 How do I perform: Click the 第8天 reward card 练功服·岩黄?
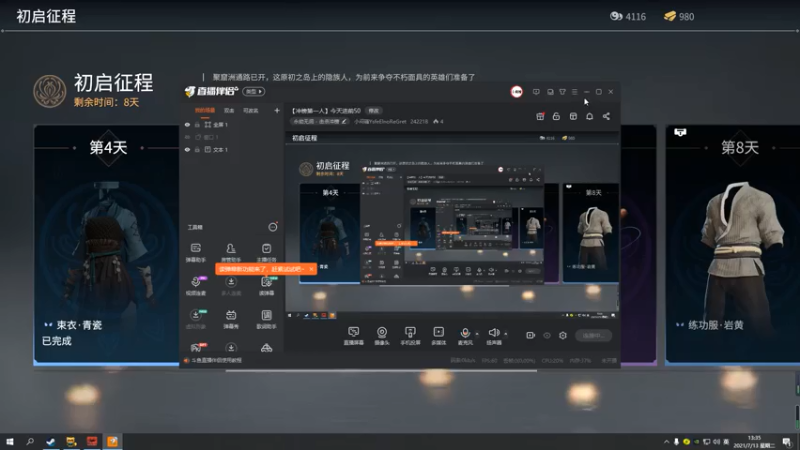click(733, 245)
